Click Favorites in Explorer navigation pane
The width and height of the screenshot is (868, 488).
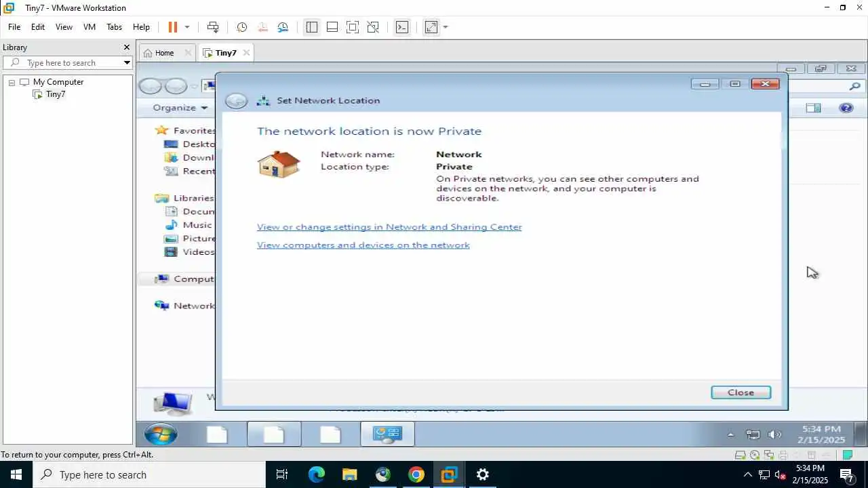(x=185, y=130)
